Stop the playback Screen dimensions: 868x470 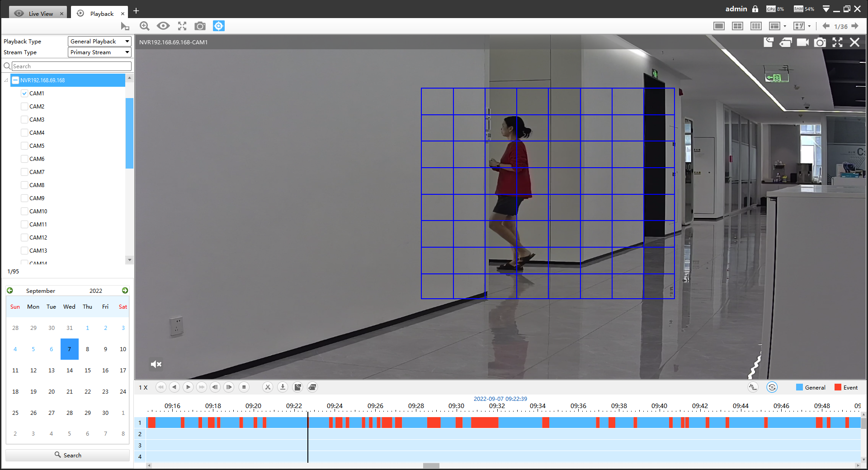coord(244,387)
